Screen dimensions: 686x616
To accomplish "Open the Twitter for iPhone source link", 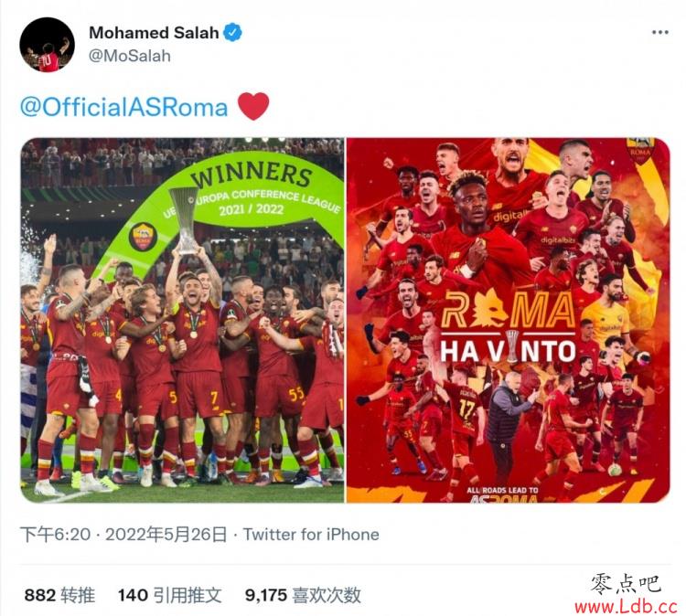I will pyautogui.click(x=311, y=535).
